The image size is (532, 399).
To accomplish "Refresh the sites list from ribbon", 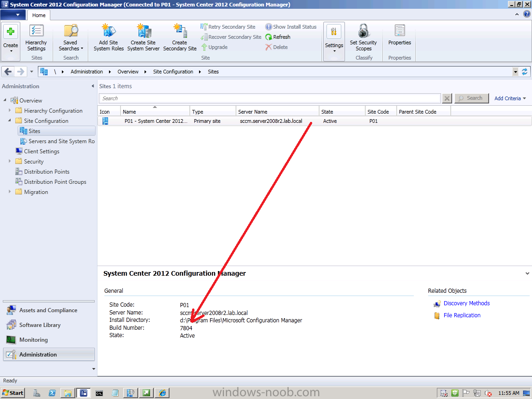I will [x=278, y=37].
